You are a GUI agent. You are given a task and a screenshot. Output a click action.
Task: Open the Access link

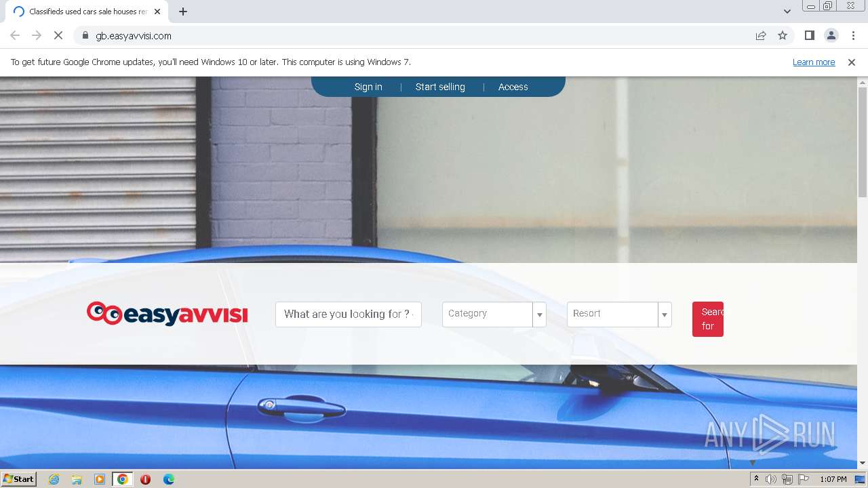513,87
